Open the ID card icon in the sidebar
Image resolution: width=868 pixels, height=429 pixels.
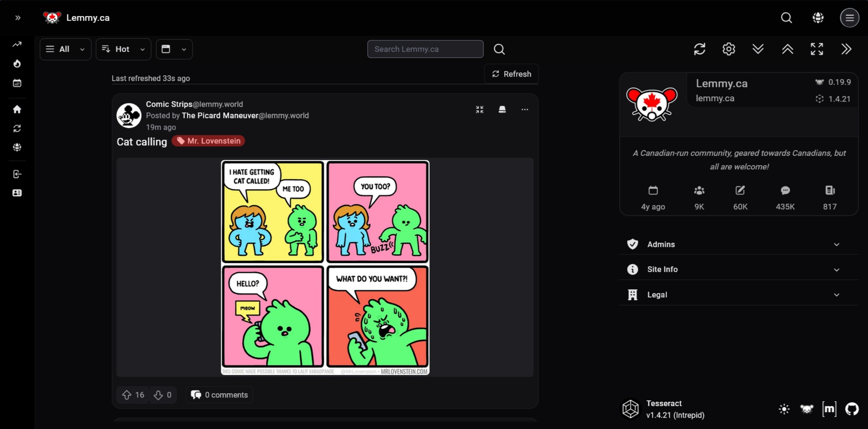(x=17, y=193)
